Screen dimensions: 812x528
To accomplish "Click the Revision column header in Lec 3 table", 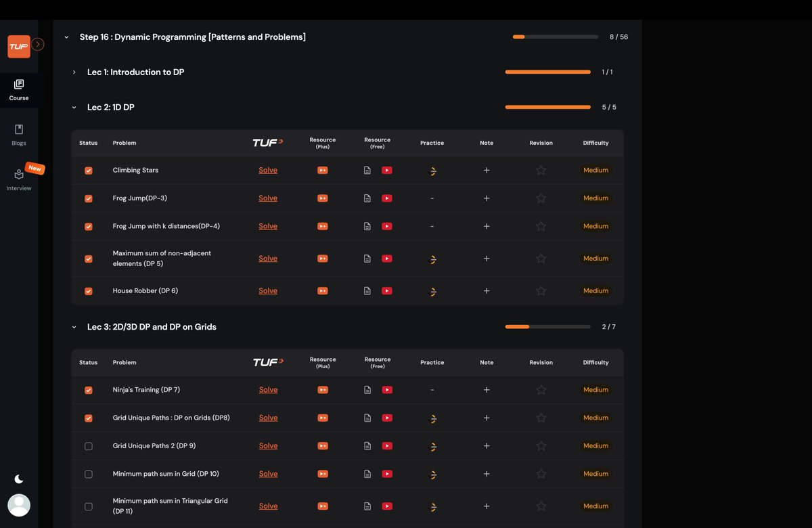I will (x=541, y=363).
